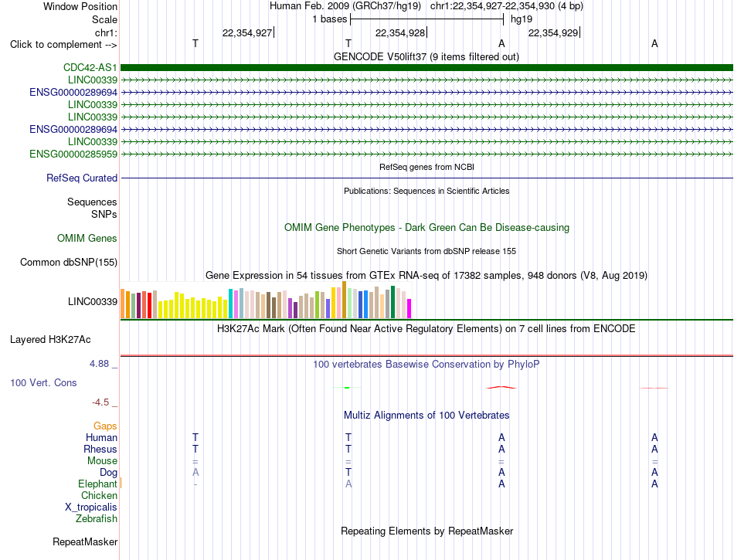Click the 22,354,929 ruler coordinate
Image resolution: width=734 pixels, height=560 pixels.
pyautogui.click(x=553, y=33)
